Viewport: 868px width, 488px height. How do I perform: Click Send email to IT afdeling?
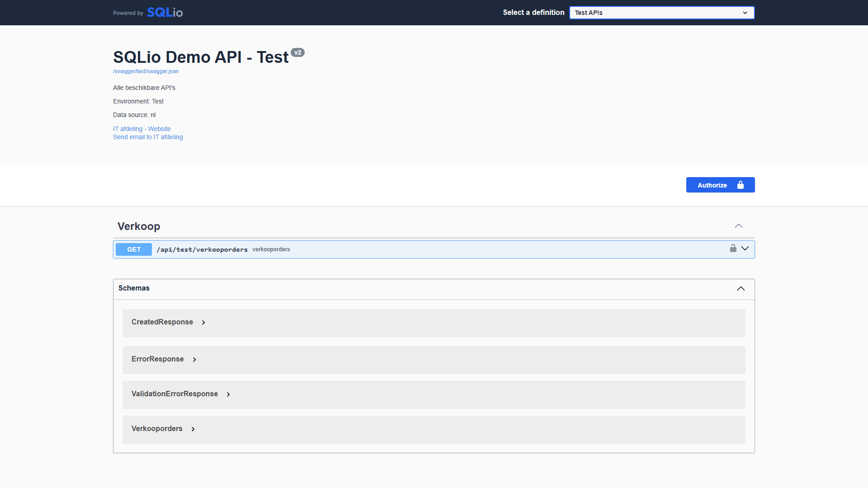click(x=148, y=137)
